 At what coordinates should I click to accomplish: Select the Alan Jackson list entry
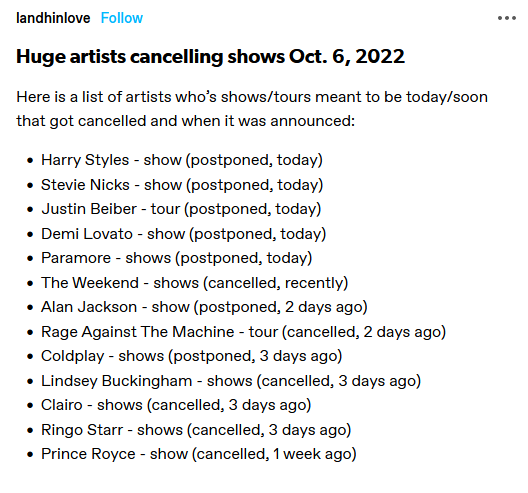pyautogui.click(x=204, y=307)
